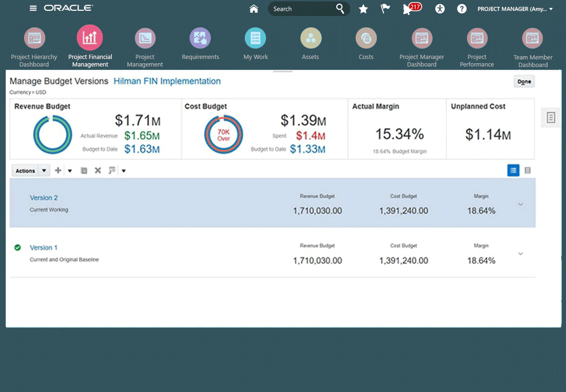Viewport: 566px width, 392px height.
Task: Open accessibility settings icon
Action: [440, 9]
